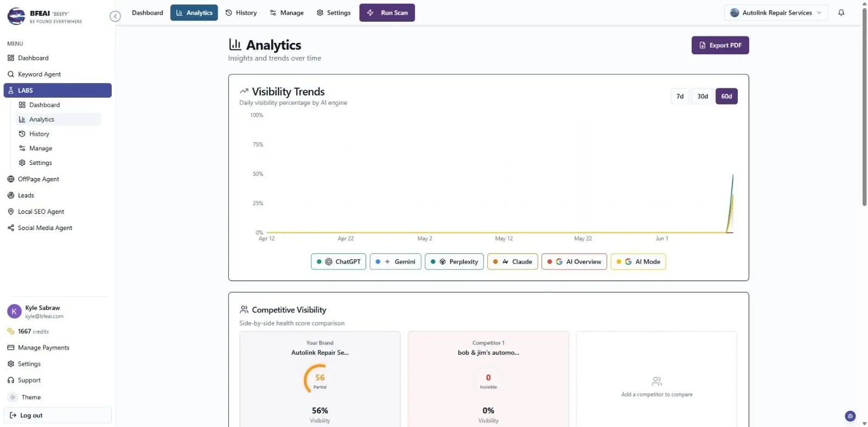Open History under the LABS section
The height and width of the screenshot is (427, 868).
59,134
